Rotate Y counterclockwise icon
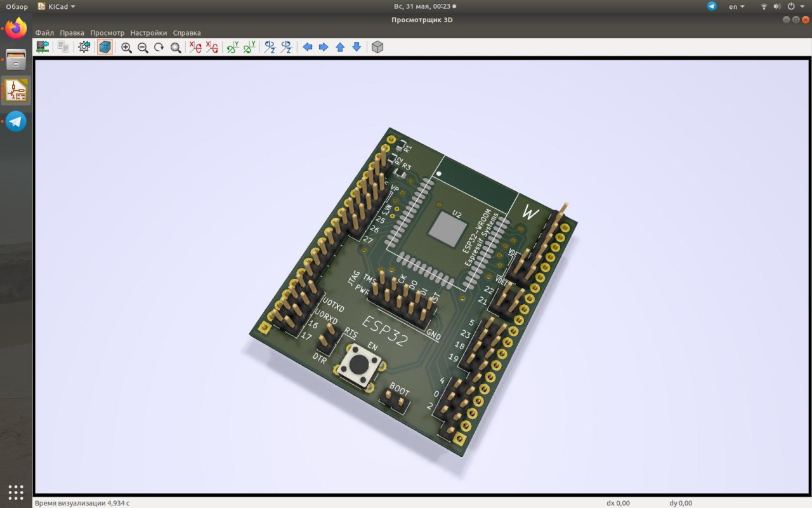Viewport: 812px width, 508px height. [250, 47]
